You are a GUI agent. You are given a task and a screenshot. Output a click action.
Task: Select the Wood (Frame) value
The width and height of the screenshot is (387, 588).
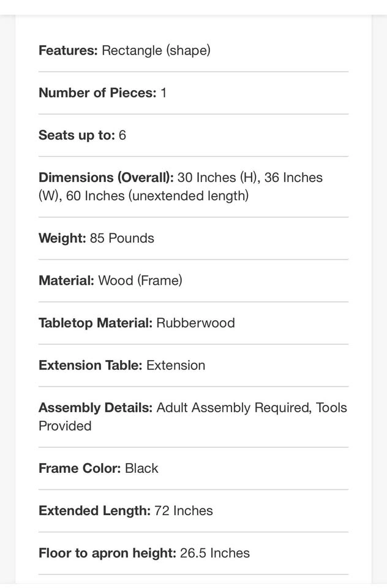[140, 281]
